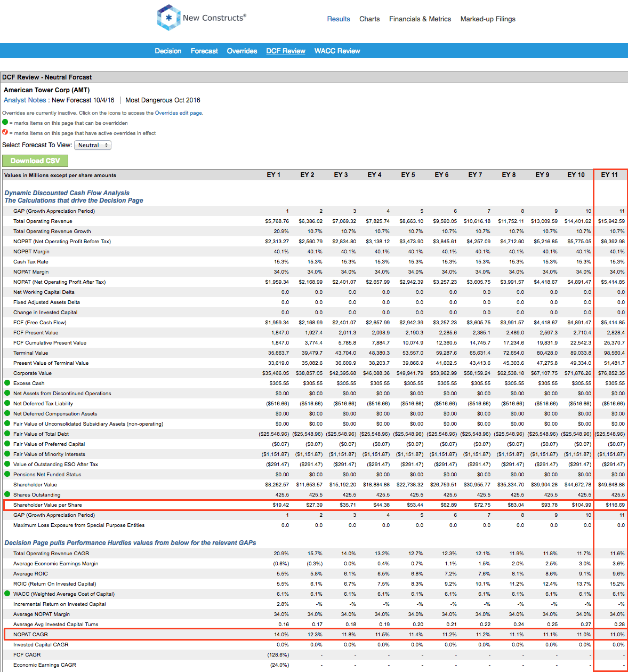Follow the Overrides edit page link

click(179, 113)
